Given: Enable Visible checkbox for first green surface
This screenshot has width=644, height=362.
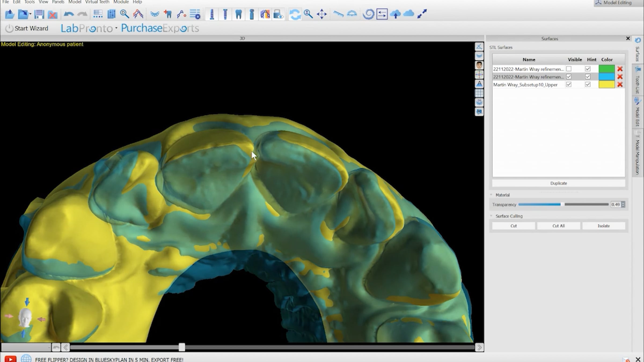Looking at the screenshot, I should pyautogui.click(x=569, y=69).
